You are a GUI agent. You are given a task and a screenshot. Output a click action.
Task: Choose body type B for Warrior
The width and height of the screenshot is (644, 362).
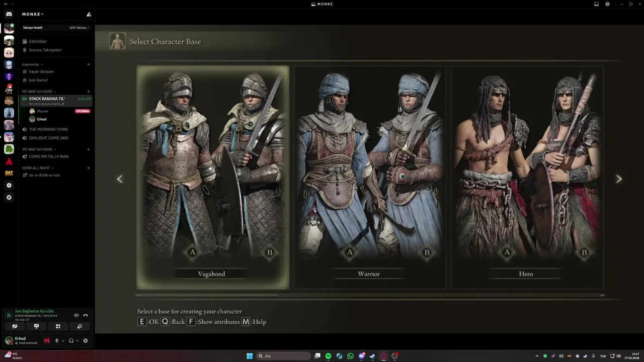pyautogui.click(x=427, y=252)
